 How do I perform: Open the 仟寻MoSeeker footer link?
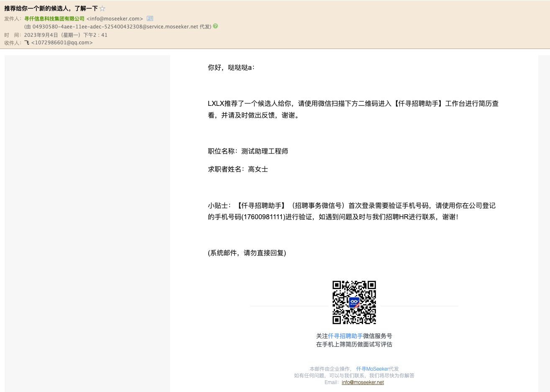click(372, 369)
